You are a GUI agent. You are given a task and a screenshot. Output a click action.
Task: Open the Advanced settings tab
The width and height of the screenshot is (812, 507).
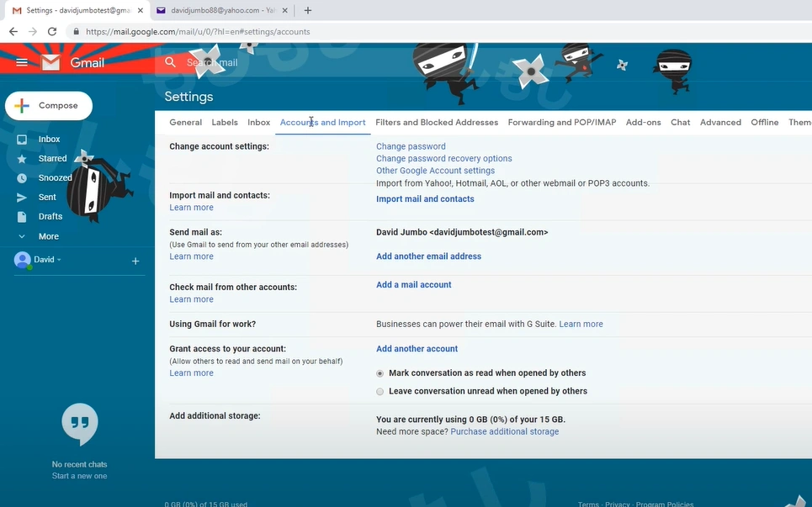click(x=720, y=123)
